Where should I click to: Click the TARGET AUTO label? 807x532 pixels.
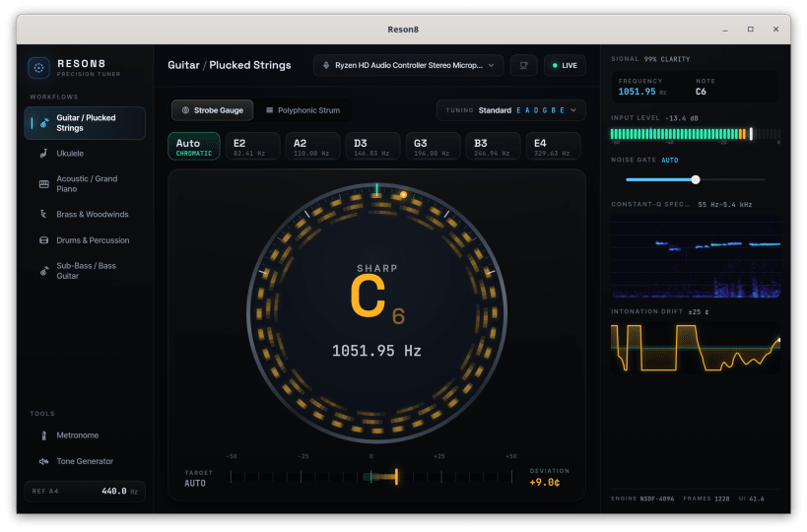[198, 479]
